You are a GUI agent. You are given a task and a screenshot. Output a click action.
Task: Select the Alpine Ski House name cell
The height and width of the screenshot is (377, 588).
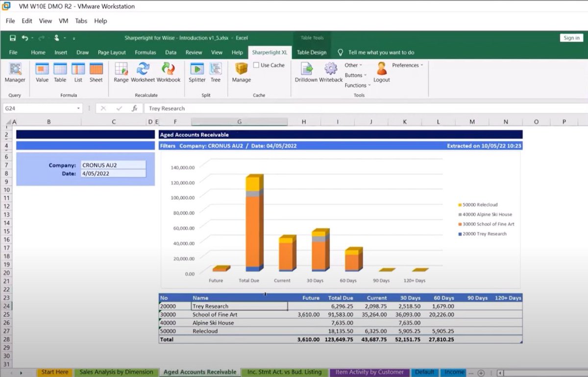239,323
